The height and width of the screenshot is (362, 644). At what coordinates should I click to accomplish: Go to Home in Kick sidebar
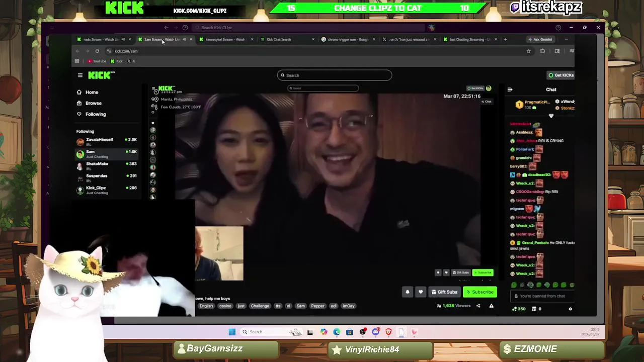point(87,92)
